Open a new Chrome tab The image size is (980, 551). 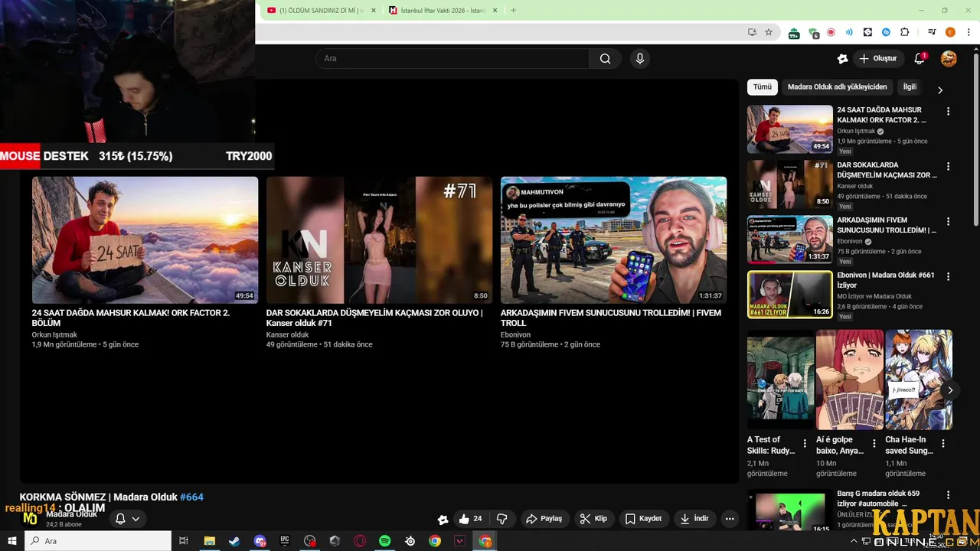tap(513, 11)
